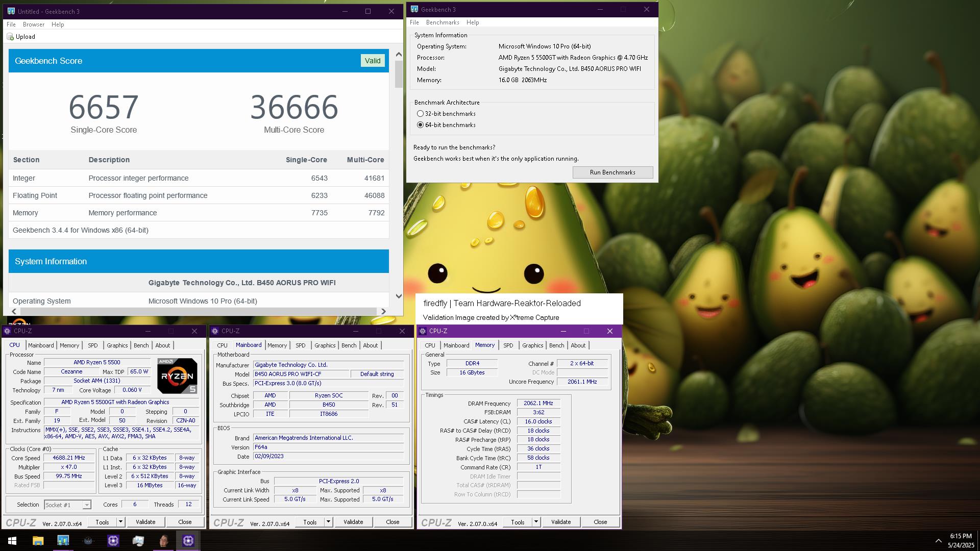This screenshot has width=980, height=551.
Task: Open the Browser menu in Geekbench
Action: 34,24
